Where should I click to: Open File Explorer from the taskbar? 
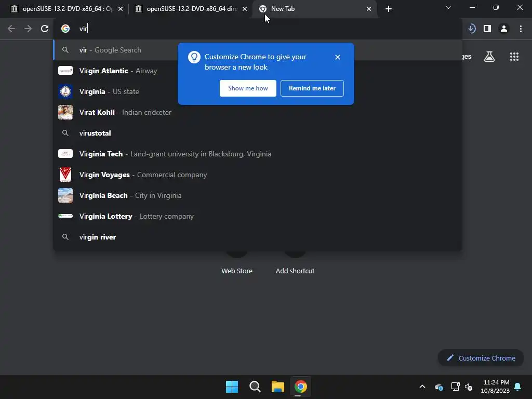pyautogui.click(x=277, y=387)
